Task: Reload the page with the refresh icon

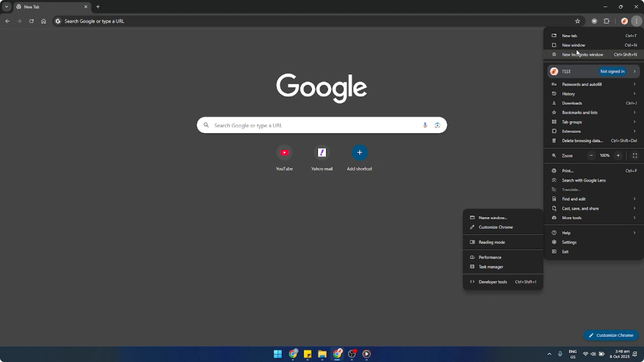Action: [x=31, y=21]
